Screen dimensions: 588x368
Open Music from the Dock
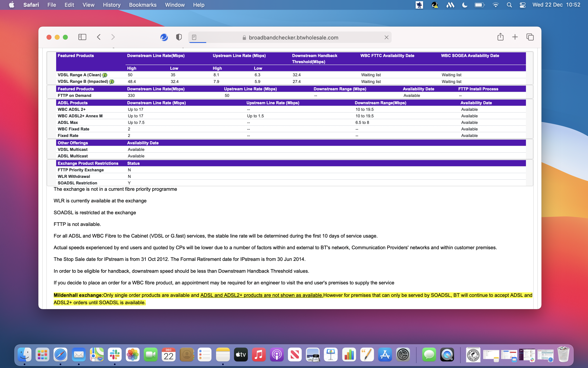tap(259, 354)
